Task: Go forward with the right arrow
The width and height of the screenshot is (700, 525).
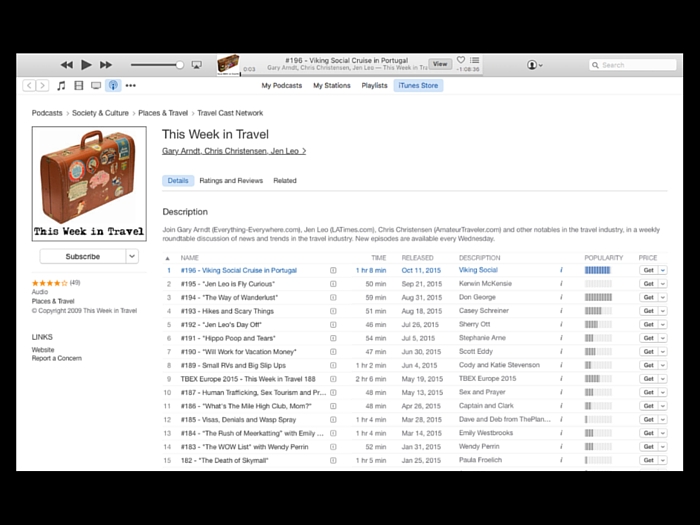Action: (x=42, y=85)
